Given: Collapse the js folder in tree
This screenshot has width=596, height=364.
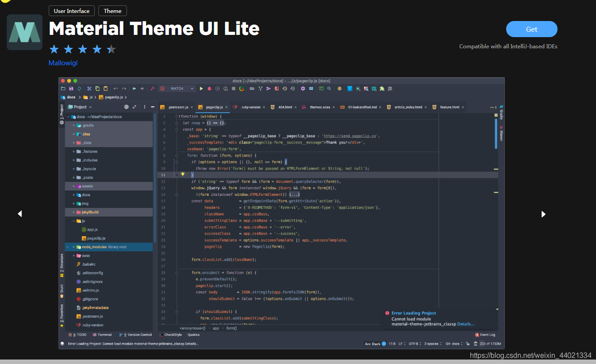Looking at the screenshot, I should [x=73, y=221].
